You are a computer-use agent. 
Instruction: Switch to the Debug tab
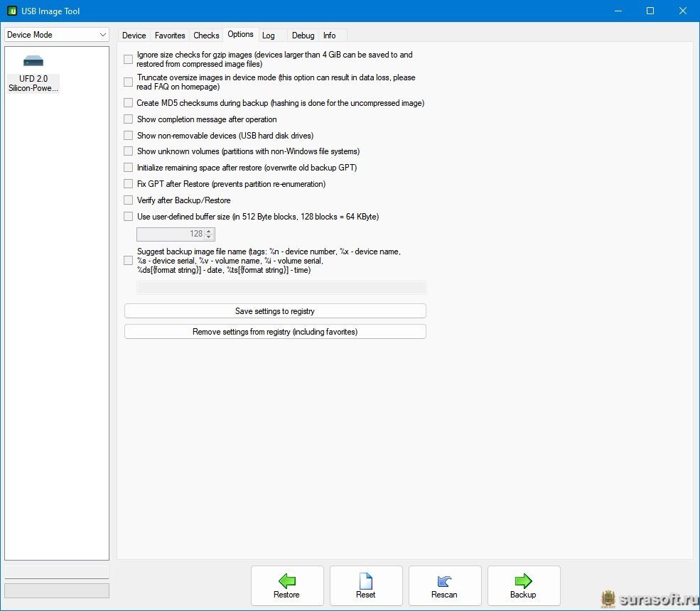(303, 36)
